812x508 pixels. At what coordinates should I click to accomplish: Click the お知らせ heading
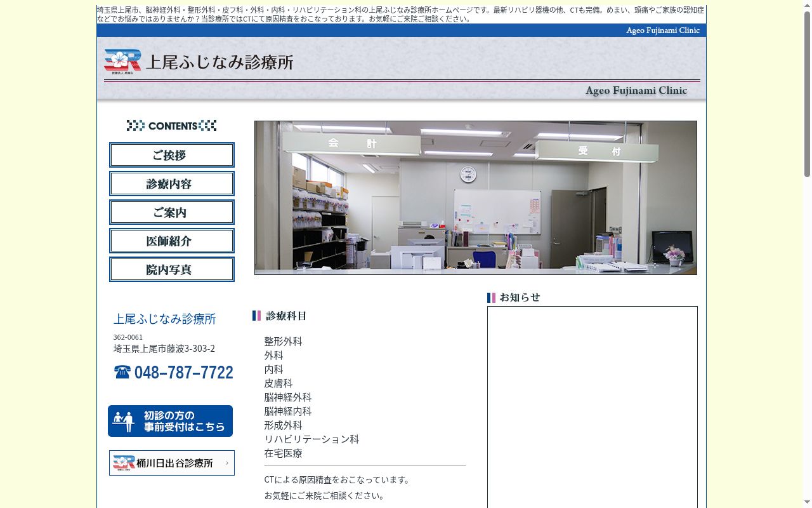click(x=520, y=297)
